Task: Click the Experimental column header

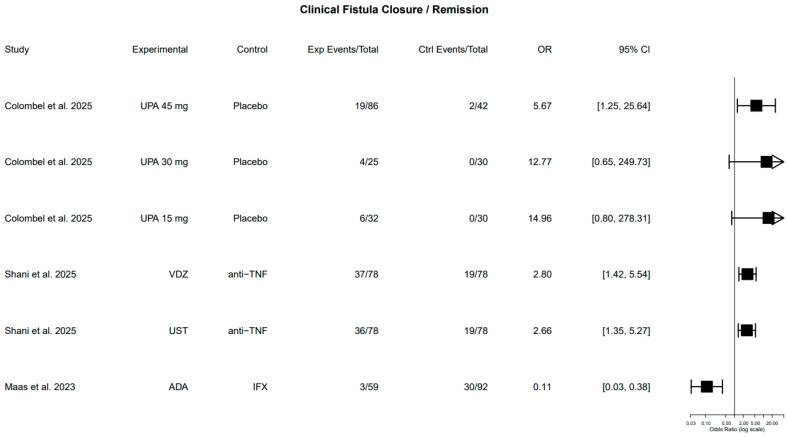Action: coord(160,49)
